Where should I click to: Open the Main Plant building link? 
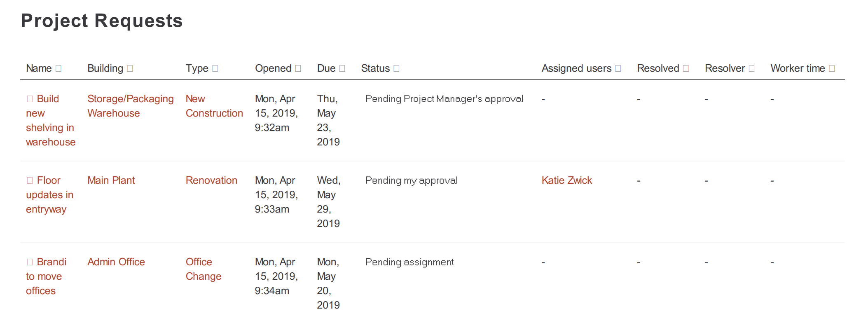111,180
